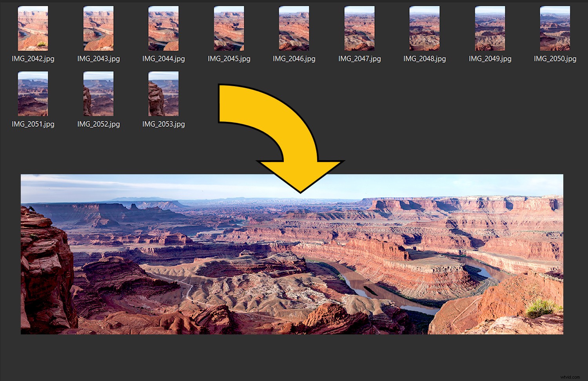
Task: Select the IMG_2052.jpg thumbnail
Action: pyautogui.click(x=98, y=94)
